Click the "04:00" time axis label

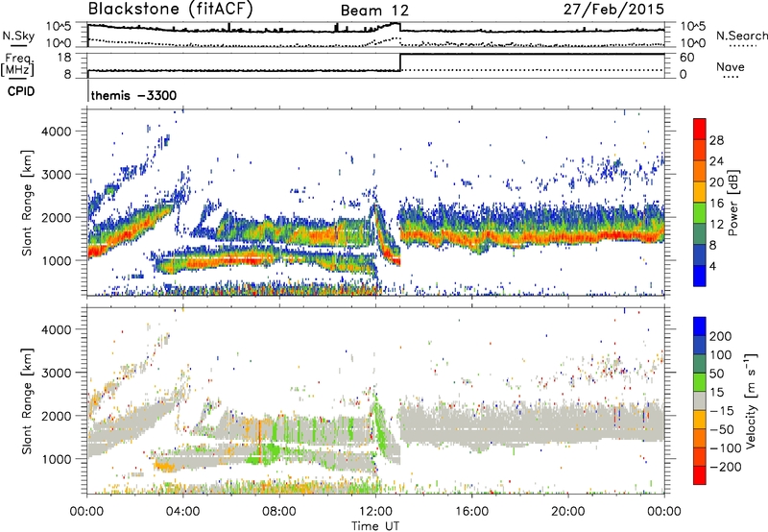pyautogui.click(x=183, y=512)
